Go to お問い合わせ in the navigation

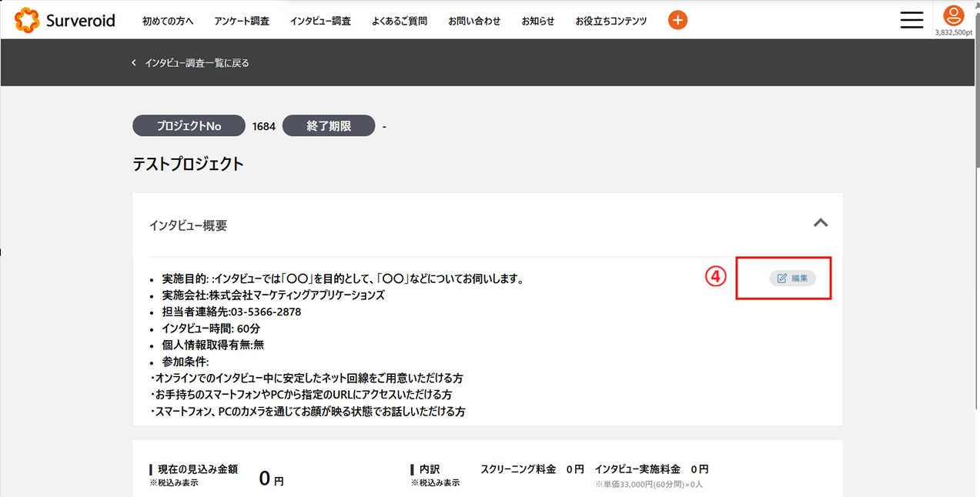click(474, 22)
